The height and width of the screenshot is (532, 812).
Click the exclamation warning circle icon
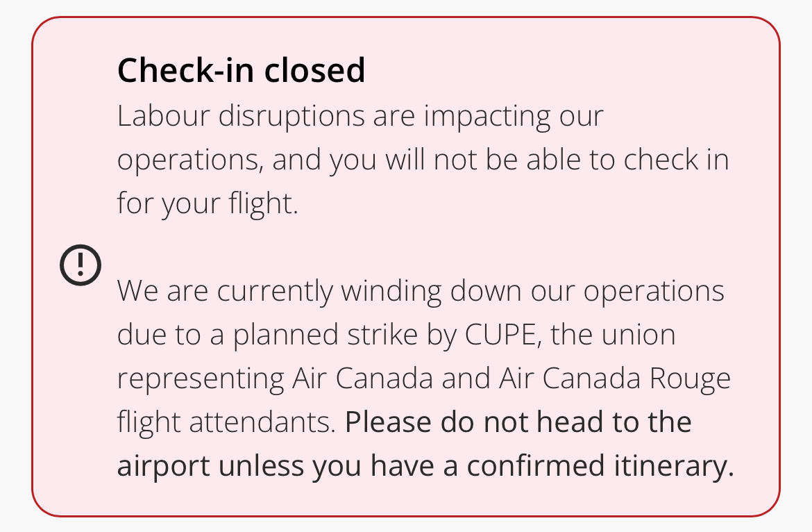(81, 265)
